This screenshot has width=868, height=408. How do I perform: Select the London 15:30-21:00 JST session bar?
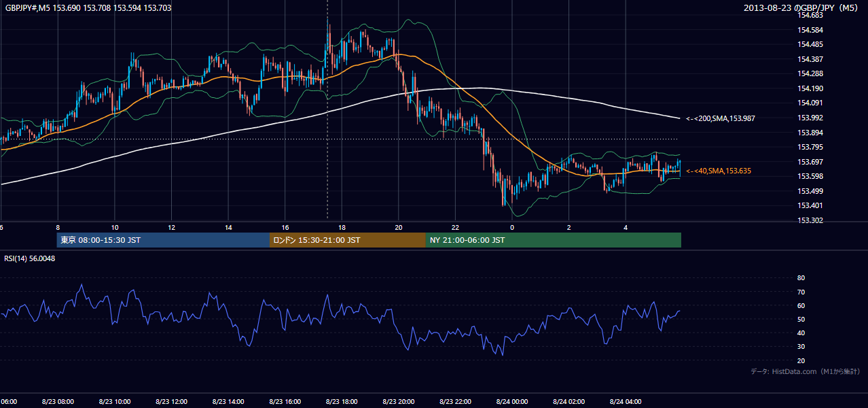point(348,240)
